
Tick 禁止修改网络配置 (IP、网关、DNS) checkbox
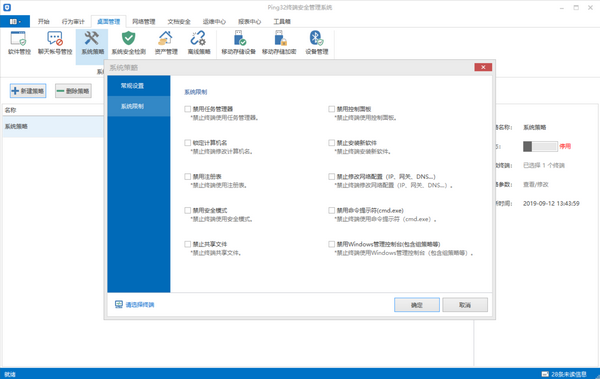click(x=331, y=176)
